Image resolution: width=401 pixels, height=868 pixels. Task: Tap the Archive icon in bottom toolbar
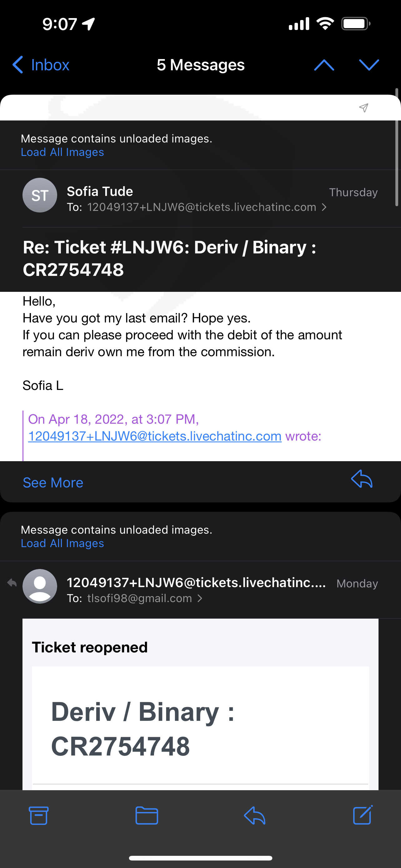(x=38, y=816)
